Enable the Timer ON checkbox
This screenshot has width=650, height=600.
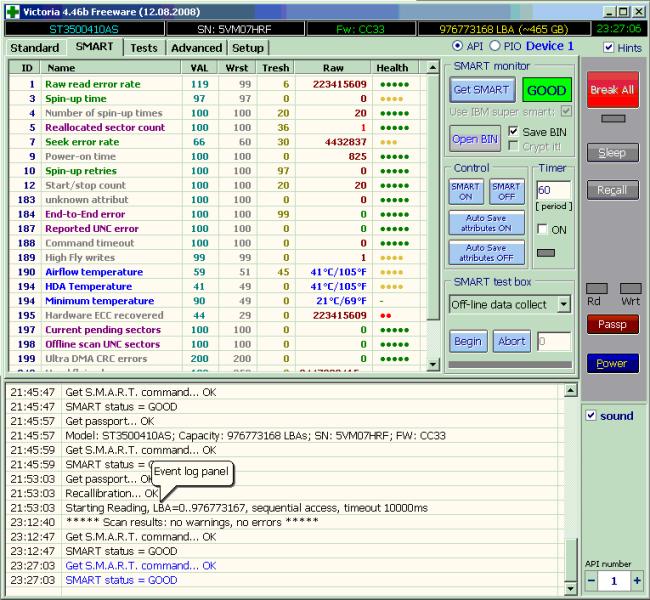click(542, 229)
